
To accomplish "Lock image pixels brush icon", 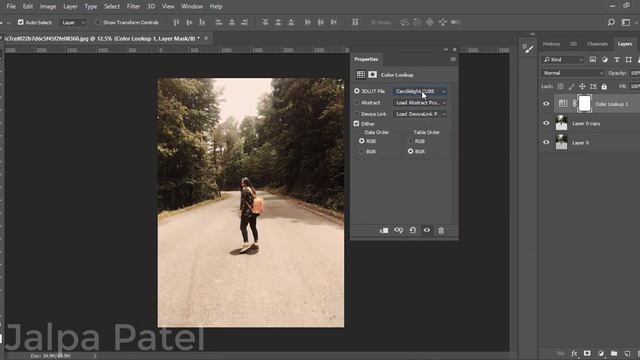I will pos(571,87).
